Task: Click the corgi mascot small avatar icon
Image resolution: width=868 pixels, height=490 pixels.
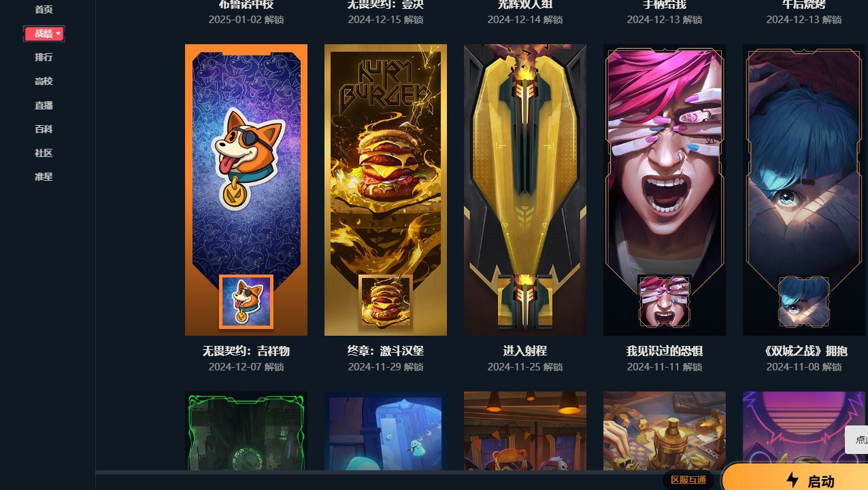Action: [246, 301]
